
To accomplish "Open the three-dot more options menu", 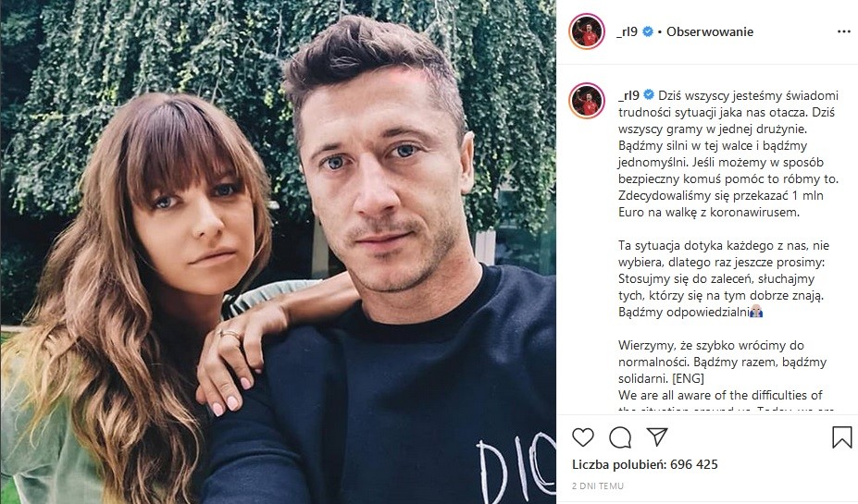I will tap(844, 31).
